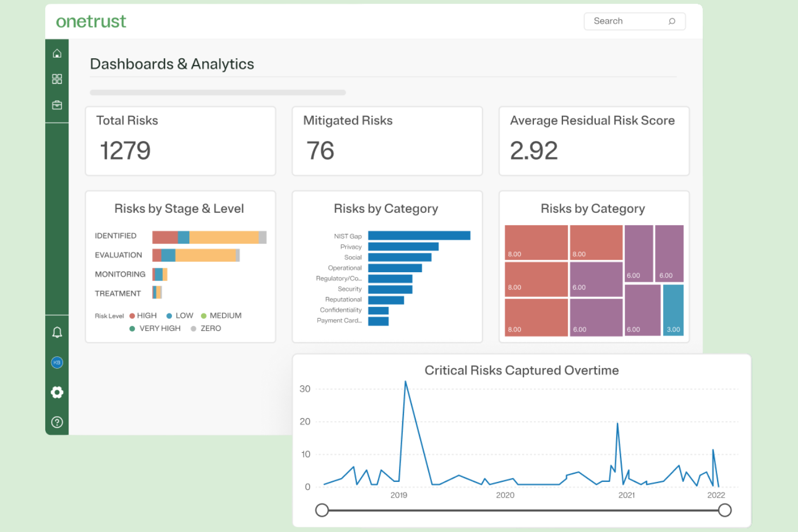
Task: Switch to the Dashboards & Analytics page
Action: (172, 64)
